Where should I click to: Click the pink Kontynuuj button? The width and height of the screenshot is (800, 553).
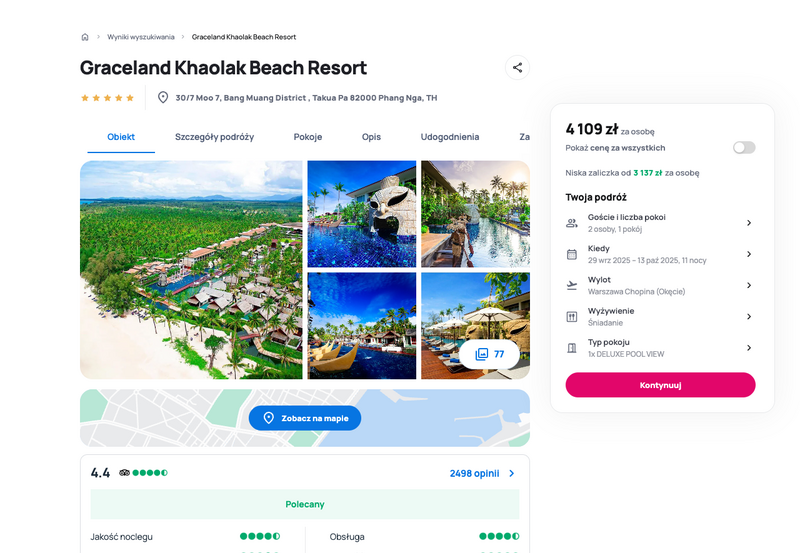pyautogui.click(x=660, y=385)
